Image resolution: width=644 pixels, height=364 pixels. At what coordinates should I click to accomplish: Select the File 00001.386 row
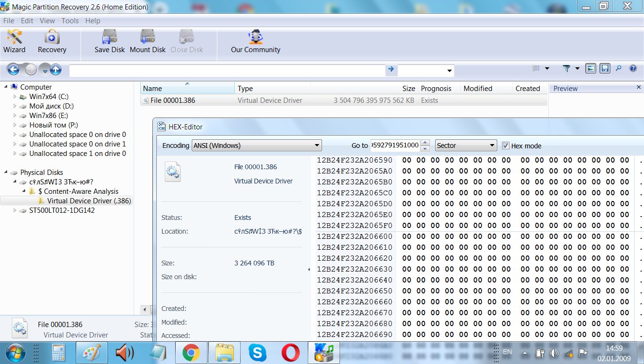[x=173, y=100]
